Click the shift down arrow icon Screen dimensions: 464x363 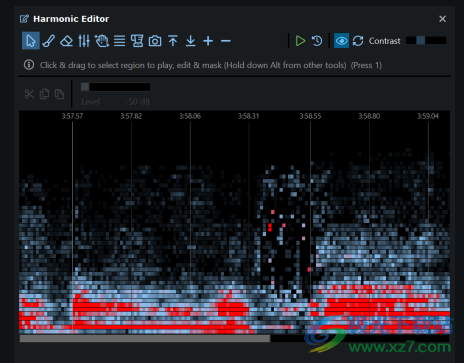190,41
